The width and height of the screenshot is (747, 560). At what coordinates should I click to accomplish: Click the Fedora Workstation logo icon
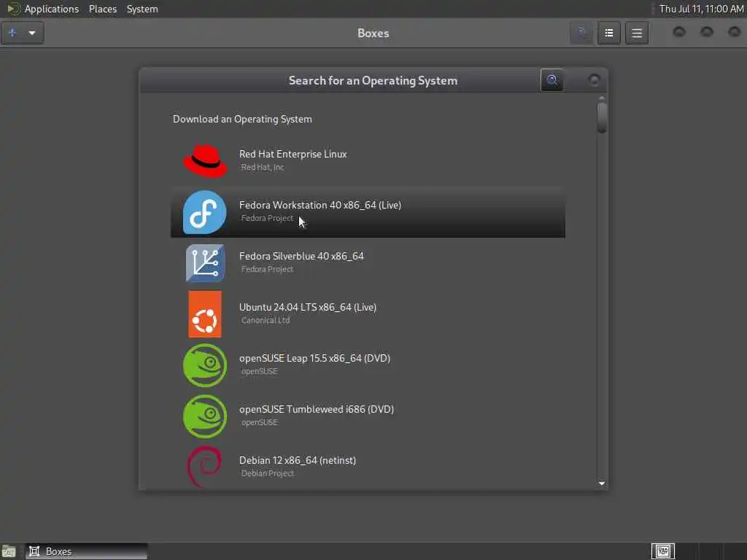click(205, 212)
